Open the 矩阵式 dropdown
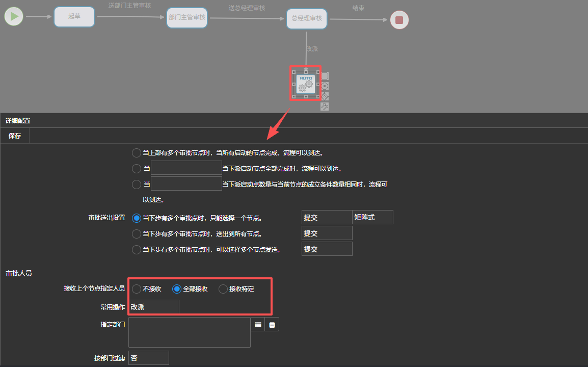The width and height of the screenshot is (588, 367). [372, 217]
